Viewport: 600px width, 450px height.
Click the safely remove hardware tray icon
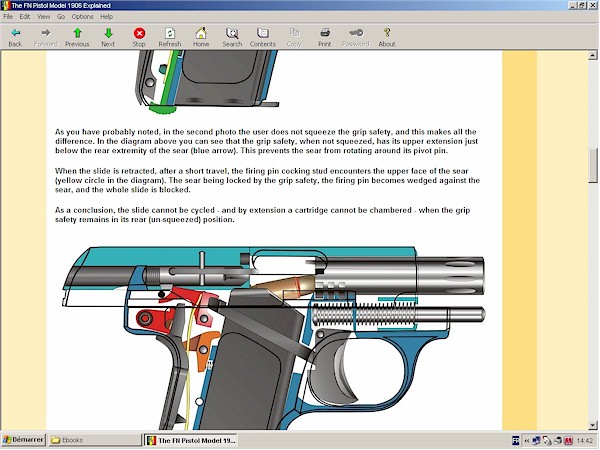[x=547, y=440]
